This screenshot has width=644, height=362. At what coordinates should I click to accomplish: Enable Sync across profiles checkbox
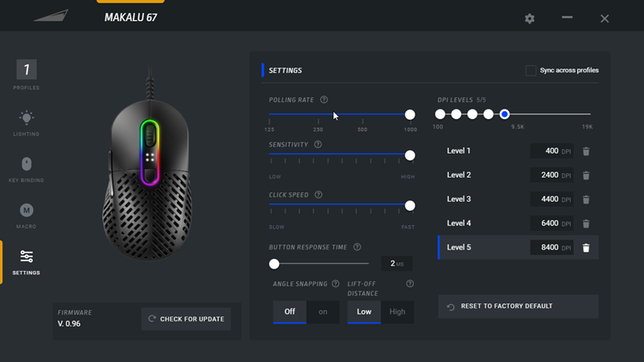530,71
